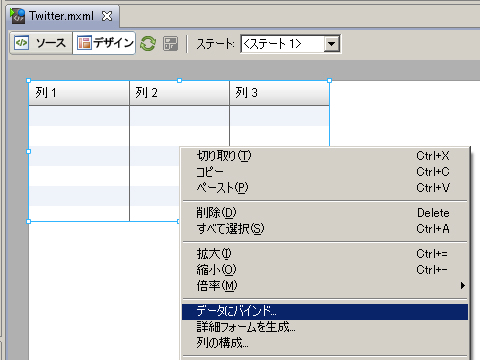This screenshot has height=360, width=480.
Task: Choose すべて選択(S) menu entry
Action: pos(325,229)
